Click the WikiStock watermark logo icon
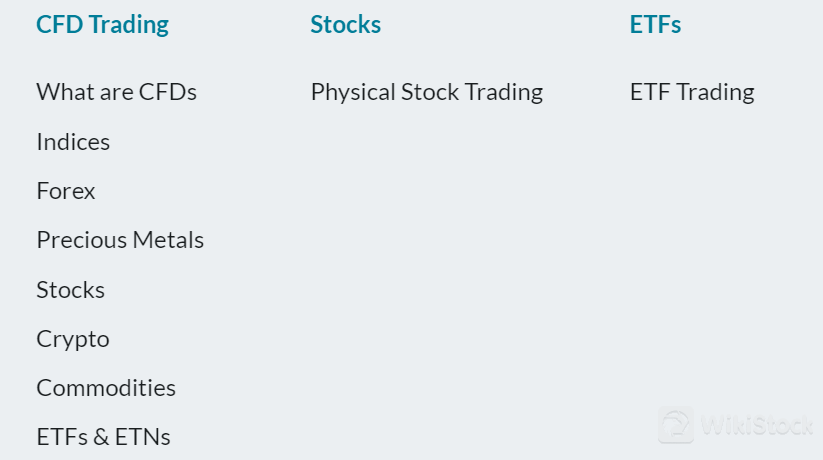823x460 pixels. click(676, 424)
